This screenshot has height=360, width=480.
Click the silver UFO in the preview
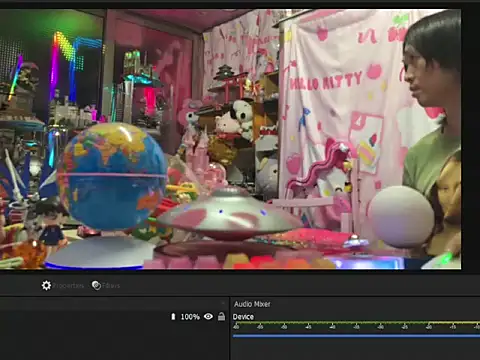click(229, 214)
